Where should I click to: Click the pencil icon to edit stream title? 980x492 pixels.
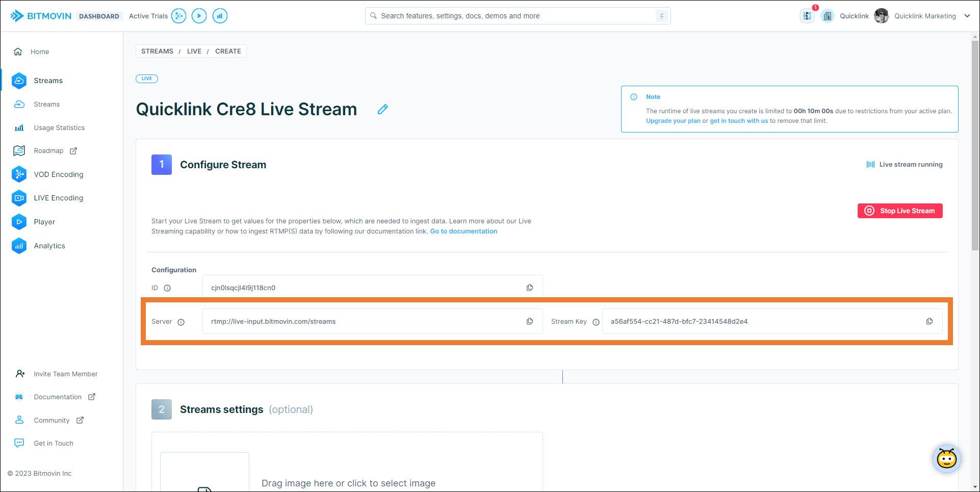point(382,109)
